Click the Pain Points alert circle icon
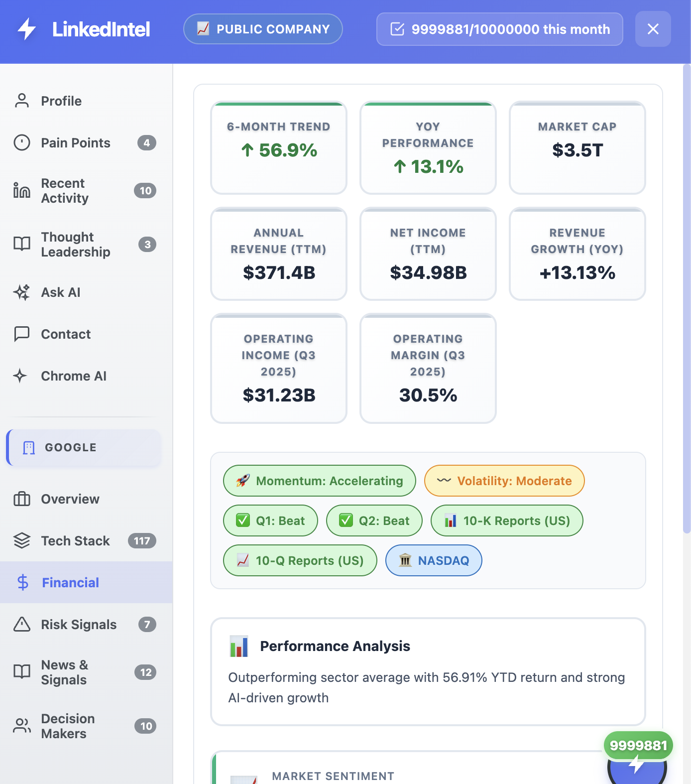The width and height of the screenshot is (691, 784). pyautogui.click(x=22, y=142)
